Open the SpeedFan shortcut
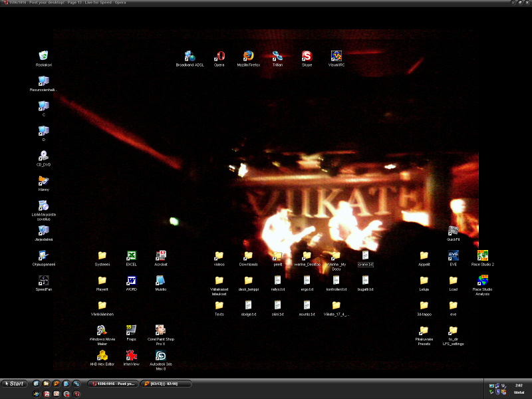532x399 pixels. pos(43,283)
